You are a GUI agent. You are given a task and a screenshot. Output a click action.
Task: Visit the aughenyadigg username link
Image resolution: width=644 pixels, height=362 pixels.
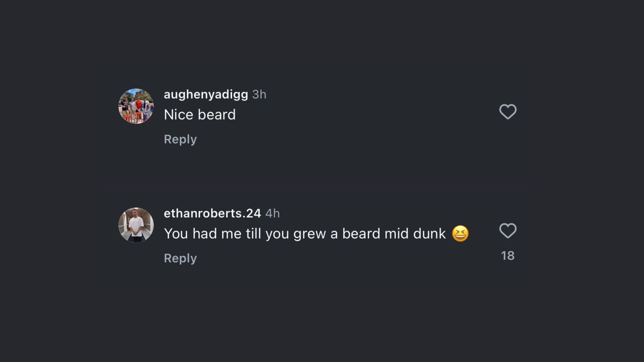pyautogui.click(x=206, y=95)
